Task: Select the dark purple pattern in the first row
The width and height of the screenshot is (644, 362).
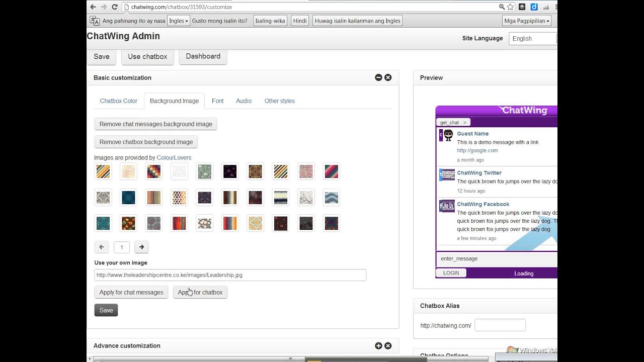Action: point(230,171)
